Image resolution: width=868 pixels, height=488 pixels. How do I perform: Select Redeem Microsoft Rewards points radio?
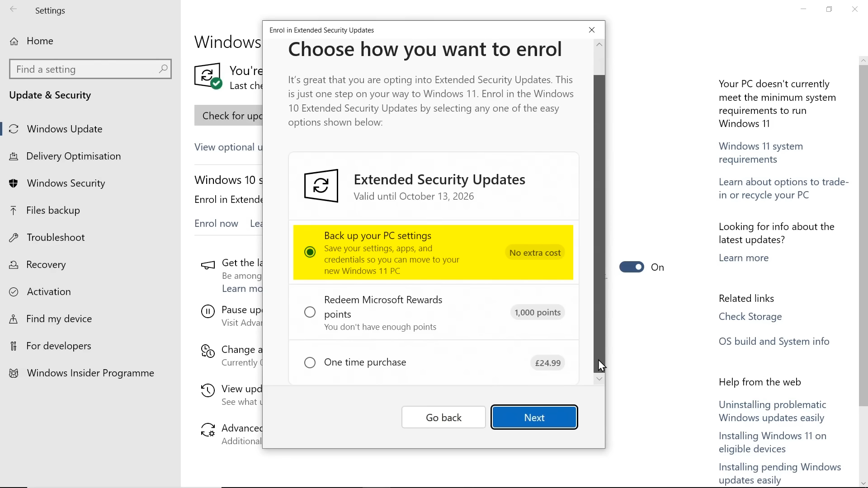(310, 312)
